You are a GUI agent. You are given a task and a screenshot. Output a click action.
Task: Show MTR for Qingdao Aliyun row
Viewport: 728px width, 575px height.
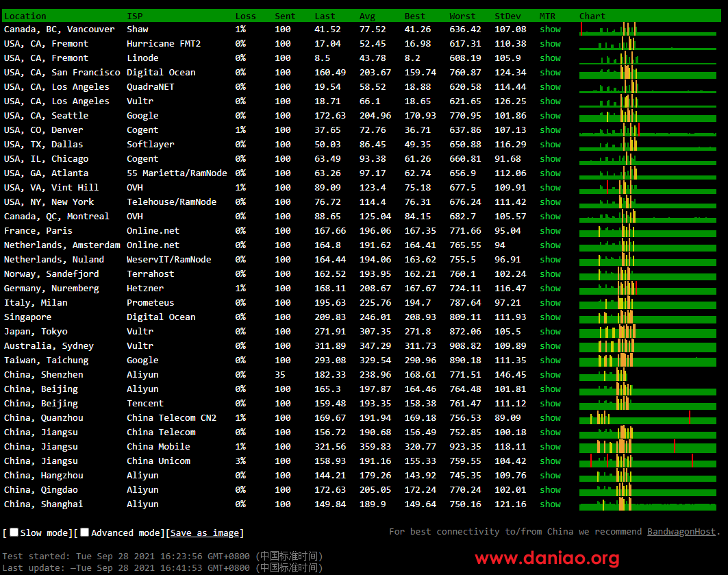click(550, 490)
